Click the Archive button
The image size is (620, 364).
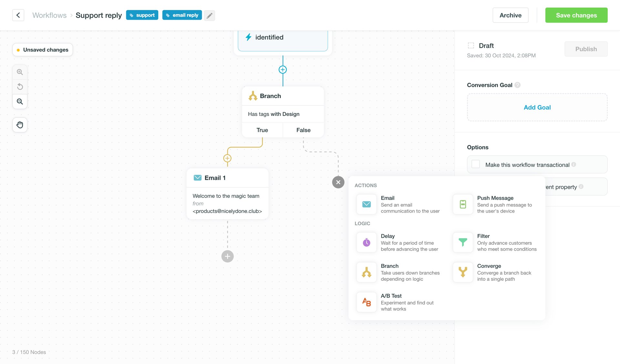510,15
